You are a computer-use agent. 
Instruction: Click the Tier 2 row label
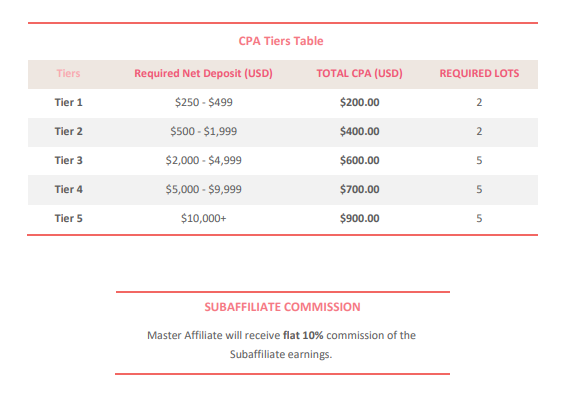pyautogui.click(x=68, y=131)
